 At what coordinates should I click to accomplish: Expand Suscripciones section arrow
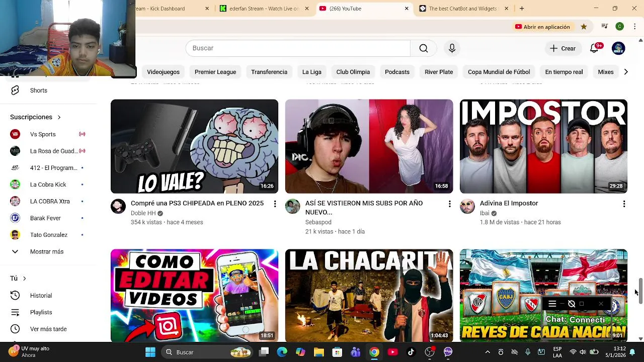coord(59,117)
